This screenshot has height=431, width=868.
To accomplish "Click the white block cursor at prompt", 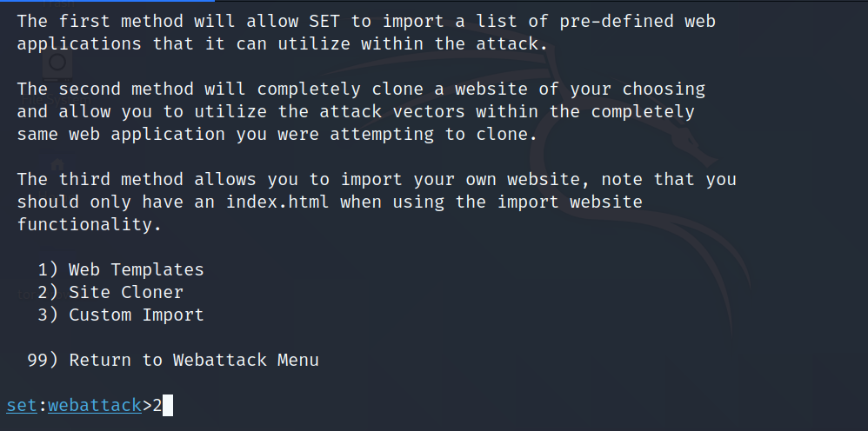I will point(168,405).
